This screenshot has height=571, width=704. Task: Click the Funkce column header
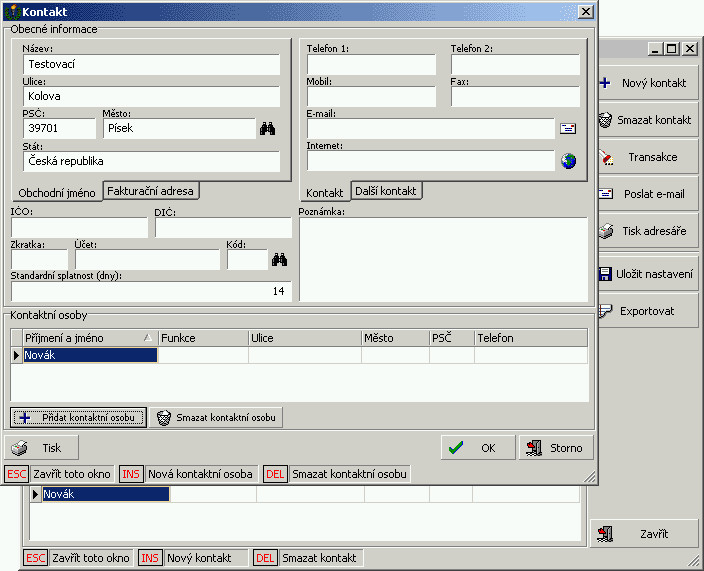pos(203,338)
